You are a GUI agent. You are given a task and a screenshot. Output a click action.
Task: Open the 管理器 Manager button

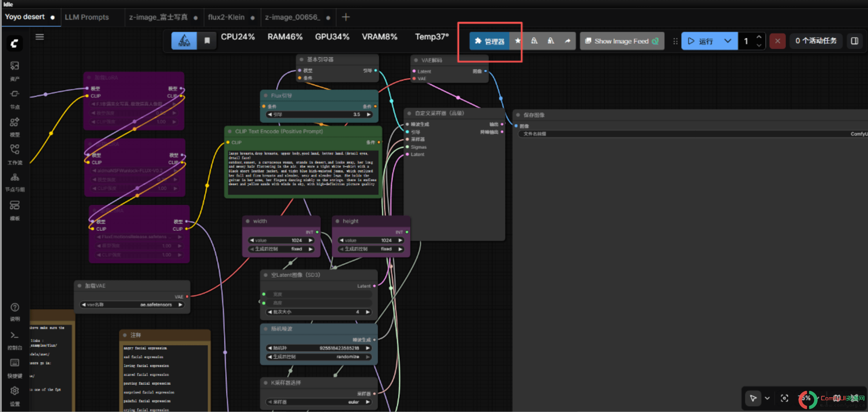pos(489,41)
